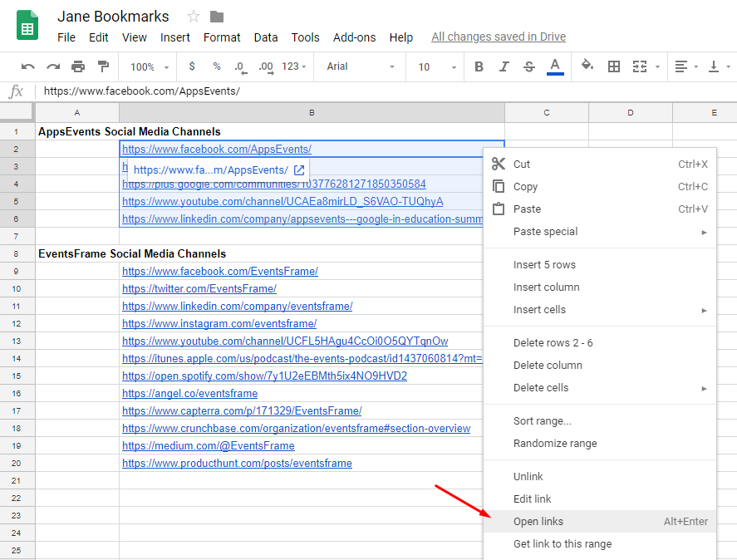Viewport: 737px width, 560px height.
Task: Open the Format menu
Action: click(x=222, y=37)
